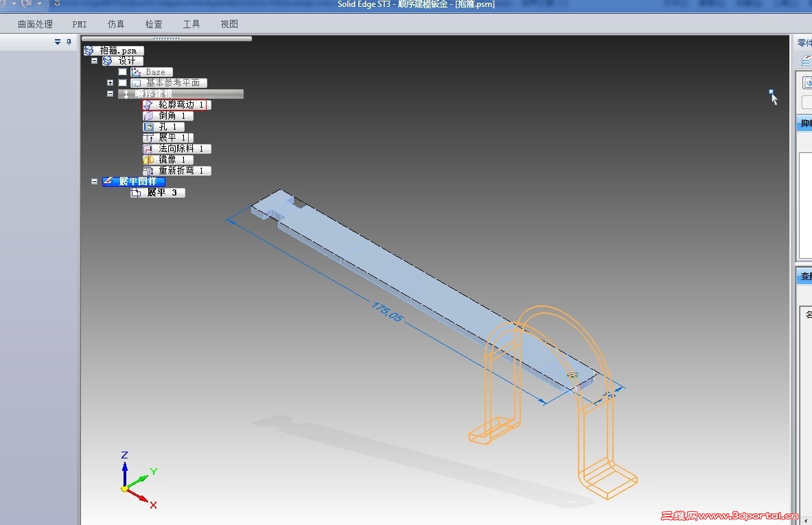The width and height of the screenshot is (812, 525).
Task: Switch to the 检查 ribbon tab
Action: point(154,24)
